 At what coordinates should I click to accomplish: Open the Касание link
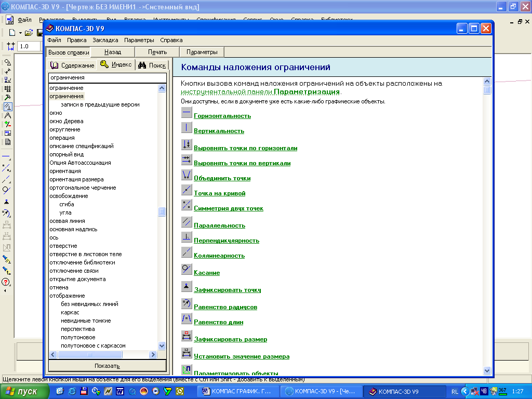coord(207,272)
